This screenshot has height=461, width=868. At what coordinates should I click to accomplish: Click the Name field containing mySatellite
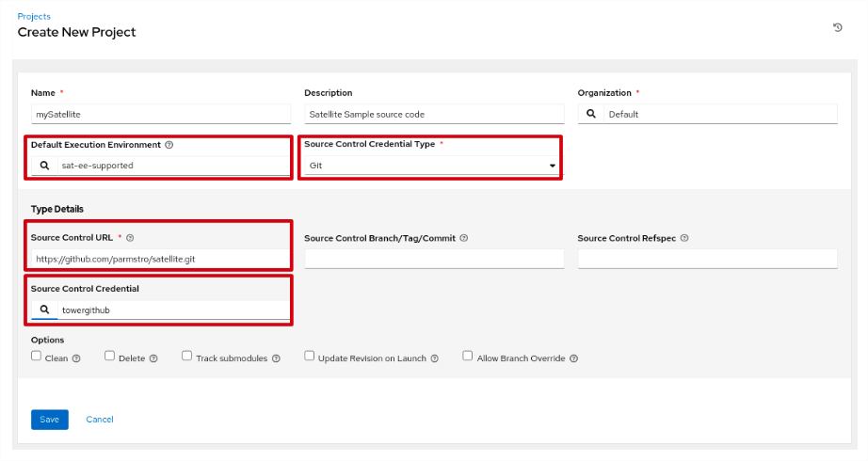(160, 114)
